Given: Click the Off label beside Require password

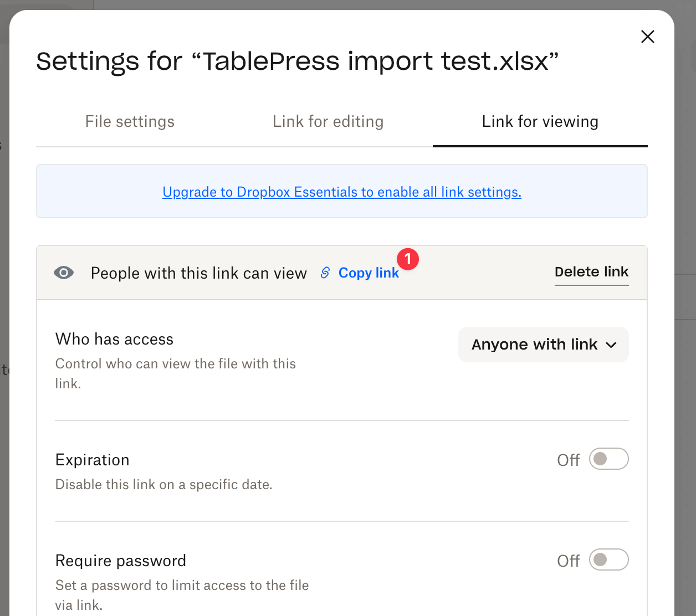Looking at the screenshot, I should click(568, 561).
